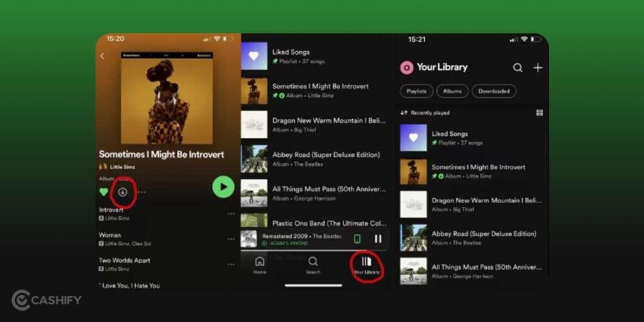Tap the Wi-Fi icon beside 15:21
644x322 pixels.
524,40
